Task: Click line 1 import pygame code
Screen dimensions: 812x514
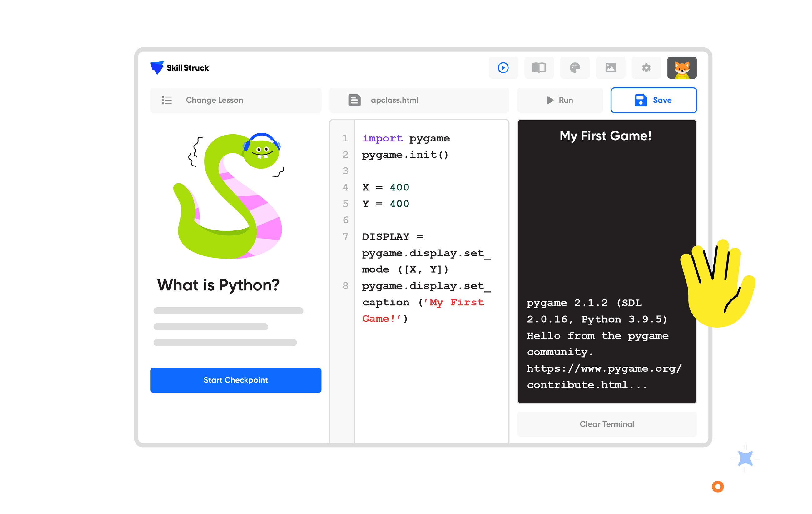Action: (x=406, y=138)
